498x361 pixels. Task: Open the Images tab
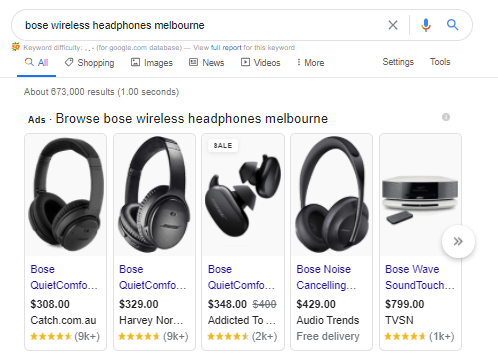152,63
